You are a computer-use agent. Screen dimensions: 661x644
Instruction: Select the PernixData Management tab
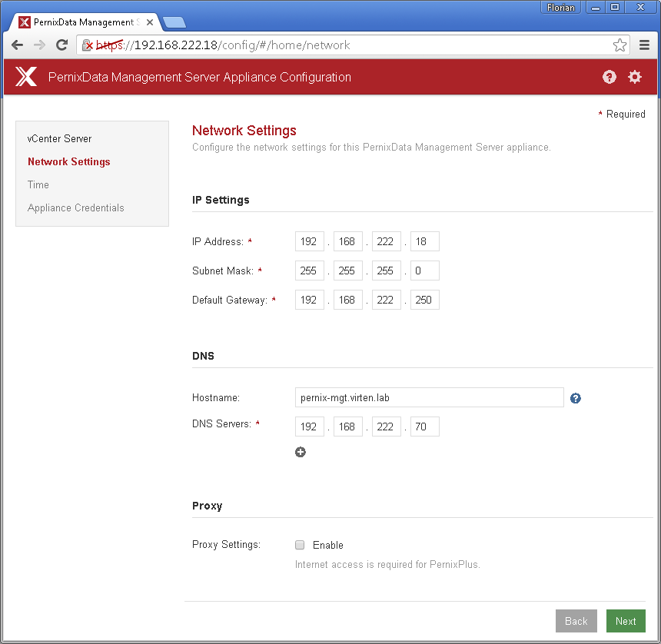coord(85,22)
